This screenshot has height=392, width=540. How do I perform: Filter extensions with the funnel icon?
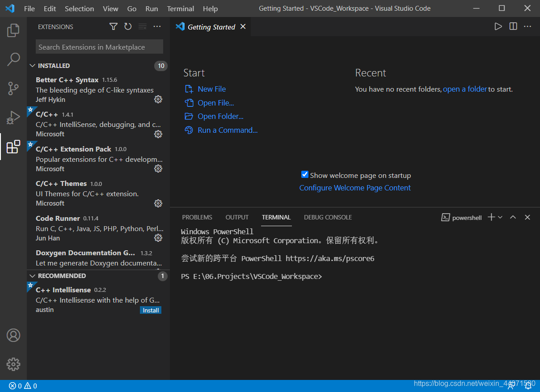pyautogui.click(x=114, y=27)
